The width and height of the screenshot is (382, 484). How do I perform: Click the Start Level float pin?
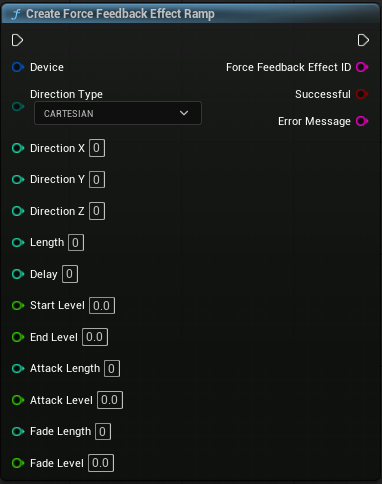pyautogui.click(x=18, y=305)
